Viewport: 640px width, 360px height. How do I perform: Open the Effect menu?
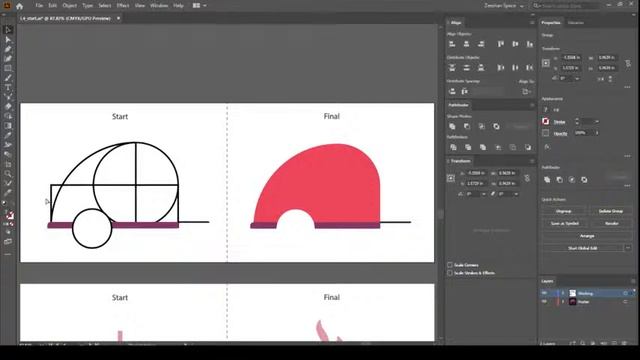(122, 6)
